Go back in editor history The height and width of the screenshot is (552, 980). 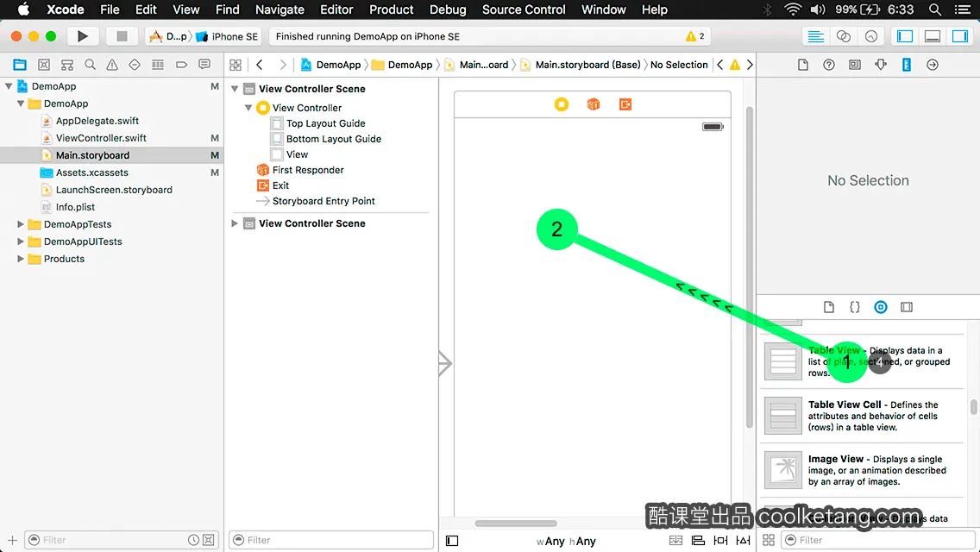(260, 65)
